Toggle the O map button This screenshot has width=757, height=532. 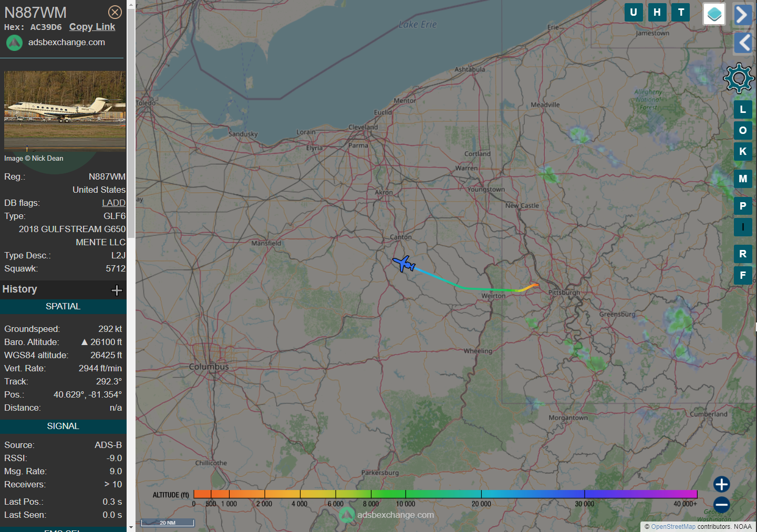pyautogui.click(x=743, y=130)
